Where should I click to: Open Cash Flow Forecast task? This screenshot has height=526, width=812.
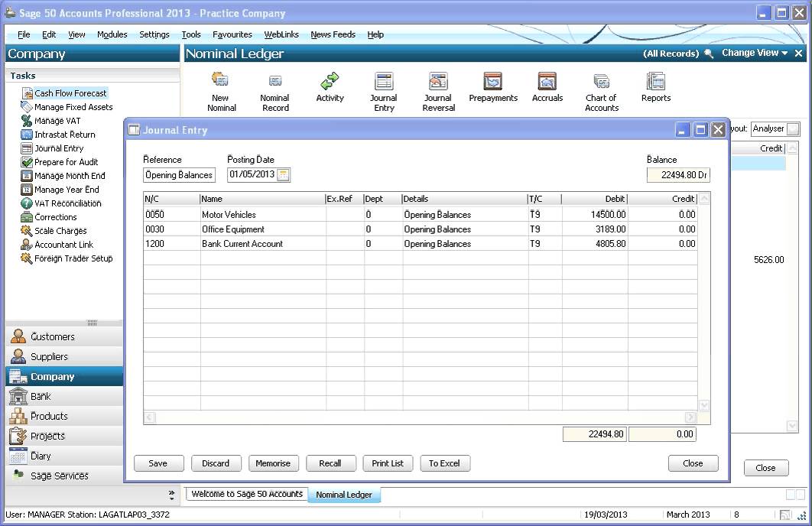pyautogui.click(x=64, y=93)
